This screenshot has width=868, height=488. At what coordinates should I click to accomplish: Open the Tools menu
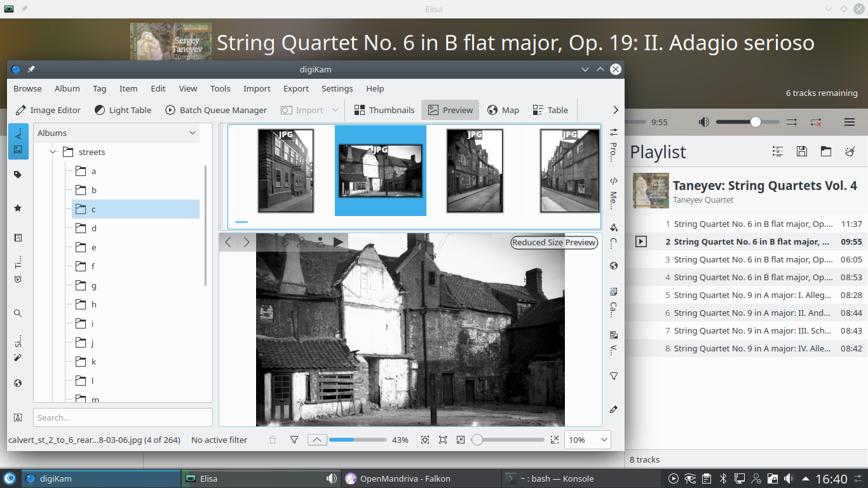pyautogui.click(x=220, y=88)
